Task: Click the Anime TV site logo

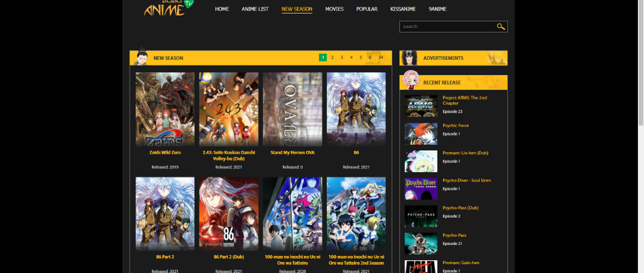Action: (169, 8)
